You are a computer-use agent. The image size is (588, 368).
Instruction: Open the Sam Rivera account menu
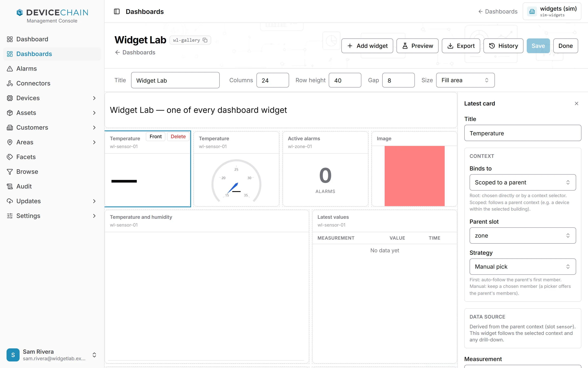pyautogui.click(x=52, y=355)
